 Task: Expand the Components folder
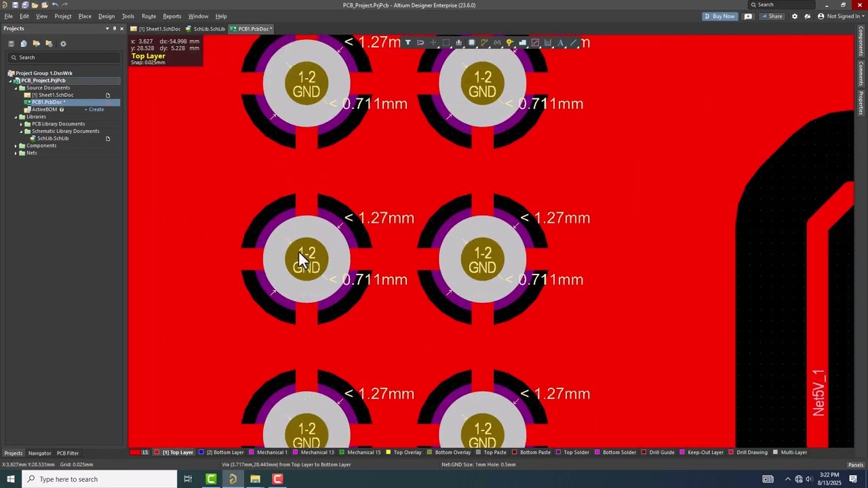click(16, 146)
